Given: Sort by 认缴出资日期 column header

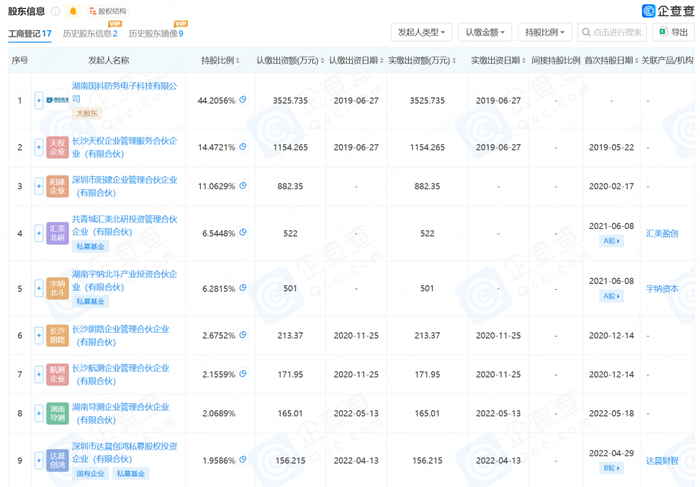Looking at the screenshot, I should [356, 60].
